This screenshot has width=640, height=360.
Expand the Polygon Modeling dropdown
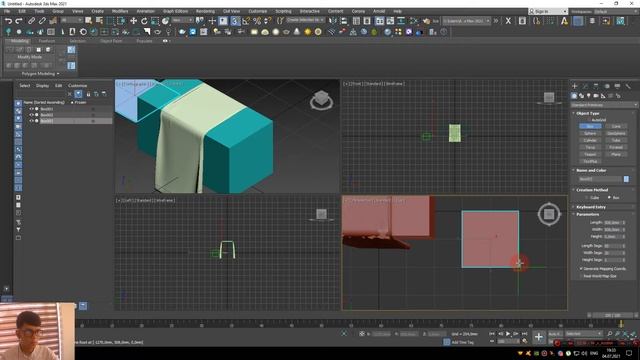(40, 74)
